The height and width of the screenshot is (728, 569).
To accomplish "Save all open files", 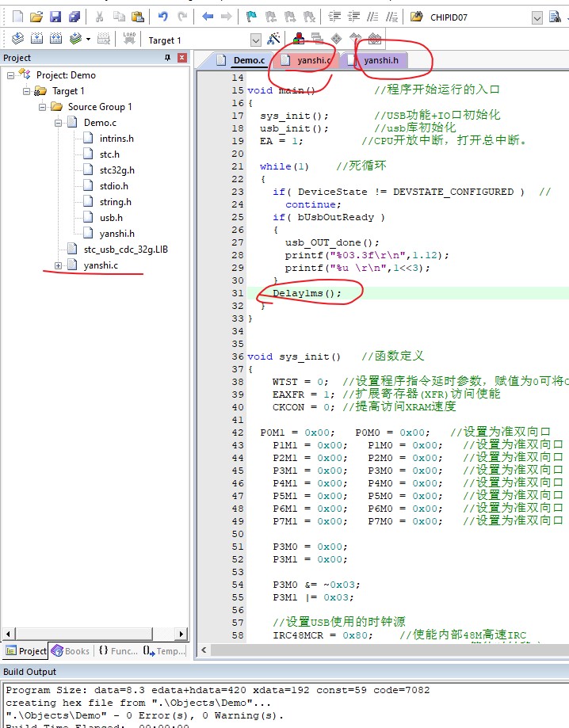I will tap(74, 17).
